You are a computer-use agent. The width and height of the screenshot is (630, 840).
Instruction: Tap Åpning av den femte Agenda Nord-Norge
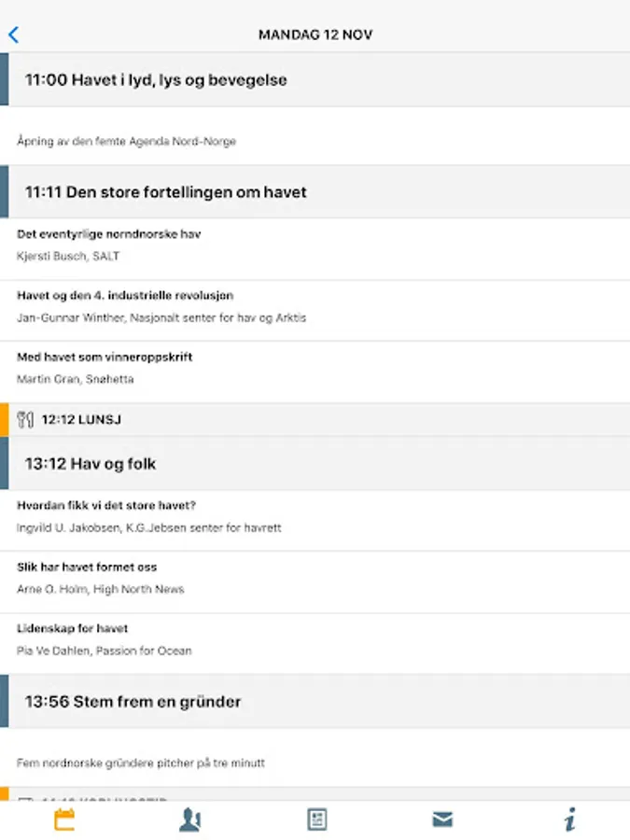[x=127, y=142]
